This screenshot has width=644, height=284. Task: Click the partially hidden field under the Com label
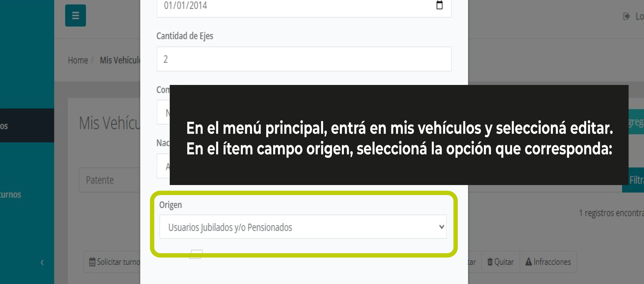163,112
